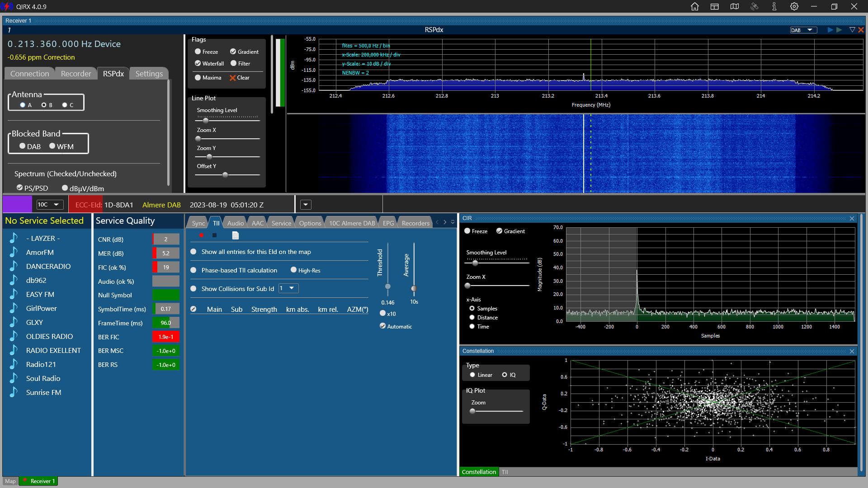Toggle Automatic threshold checkbox
This screenshot has width=868, height=488.
click(x=382, y=326)
